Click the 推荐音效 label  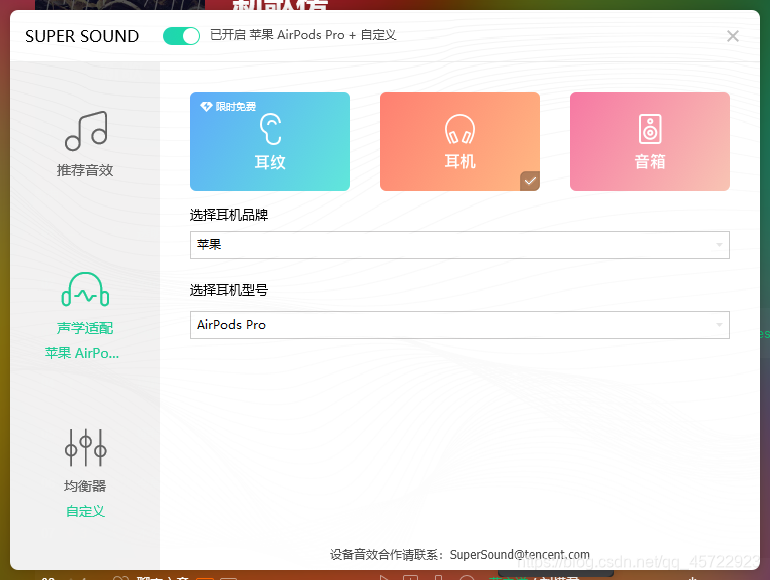[x=85, y=170]
